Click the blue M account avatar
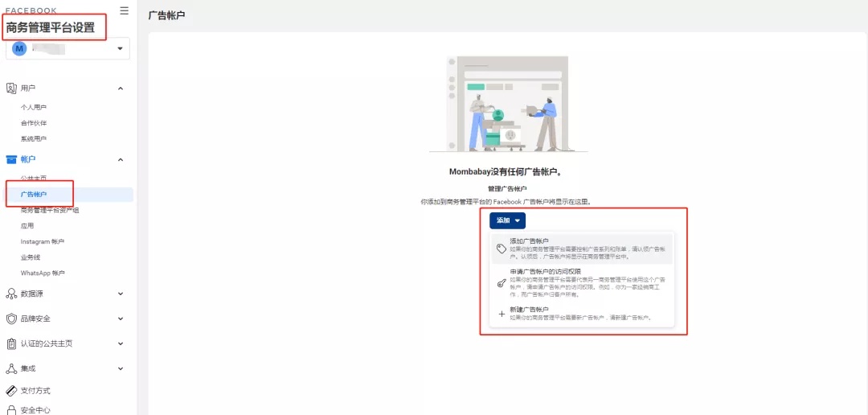 [x=19, y=49]
